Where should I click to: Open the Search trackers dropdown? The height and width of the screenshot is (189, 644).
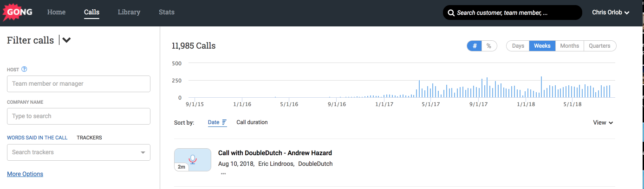[78, 152]
